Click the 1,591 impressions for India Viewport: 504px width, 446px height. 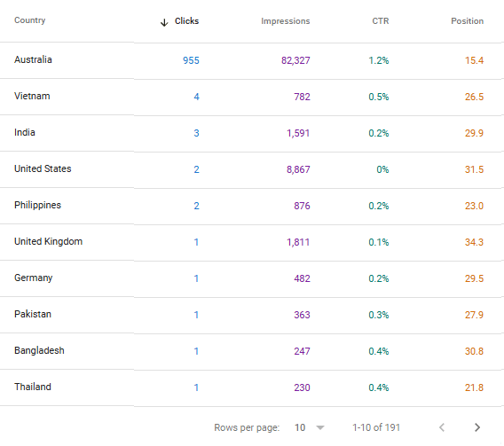pos(298,133)
